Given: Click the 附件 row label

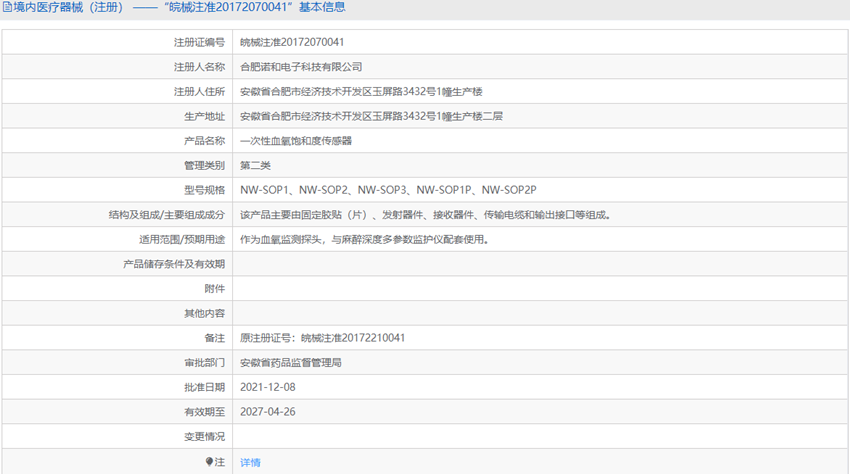Looking at the screenshot, I should [215, 289].
